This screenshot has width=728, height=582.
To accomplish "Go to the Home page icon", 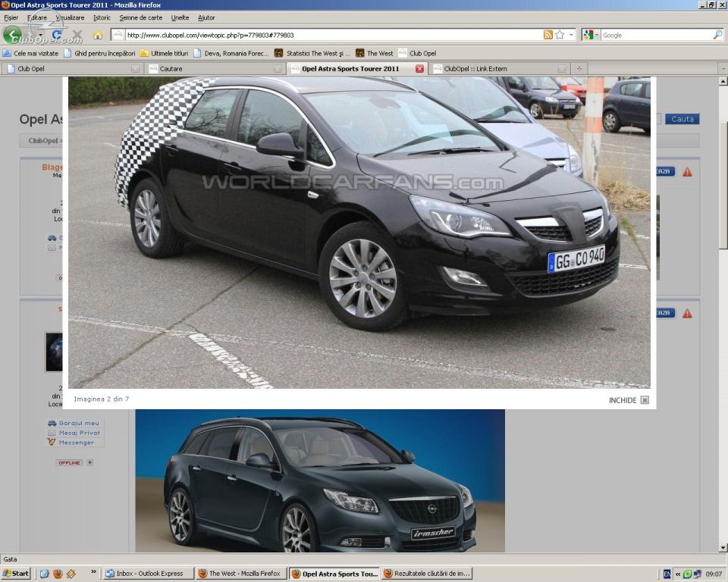I will click(x=98, y=35).
